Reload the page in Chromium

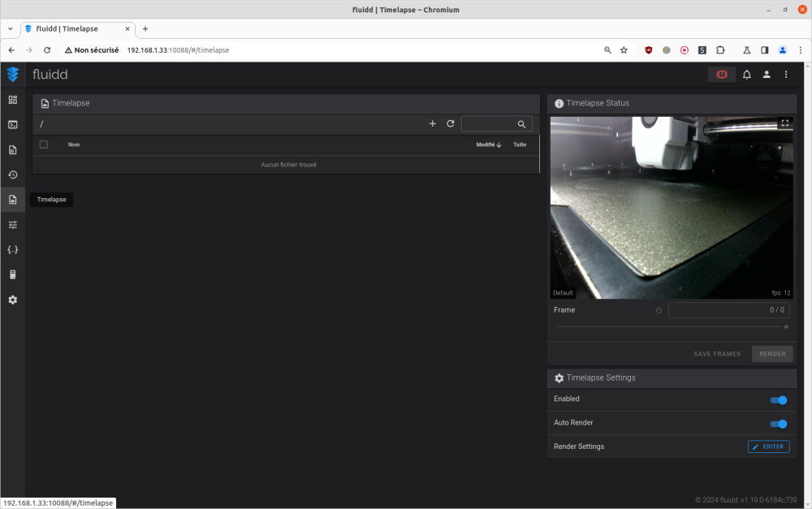point(47,50)
